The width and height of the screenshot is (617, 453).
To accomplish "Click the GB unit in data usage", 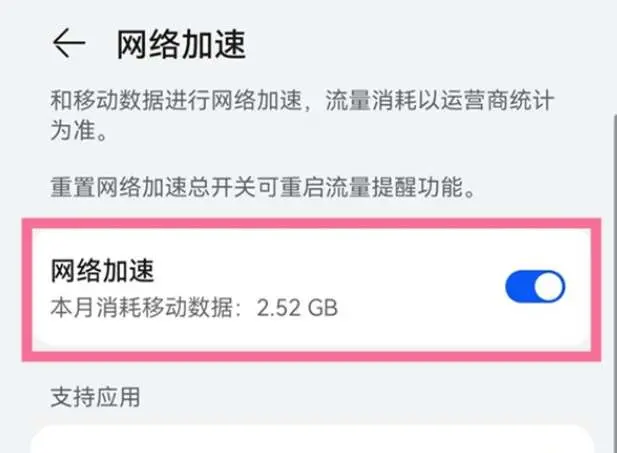I will pos(320,306).
